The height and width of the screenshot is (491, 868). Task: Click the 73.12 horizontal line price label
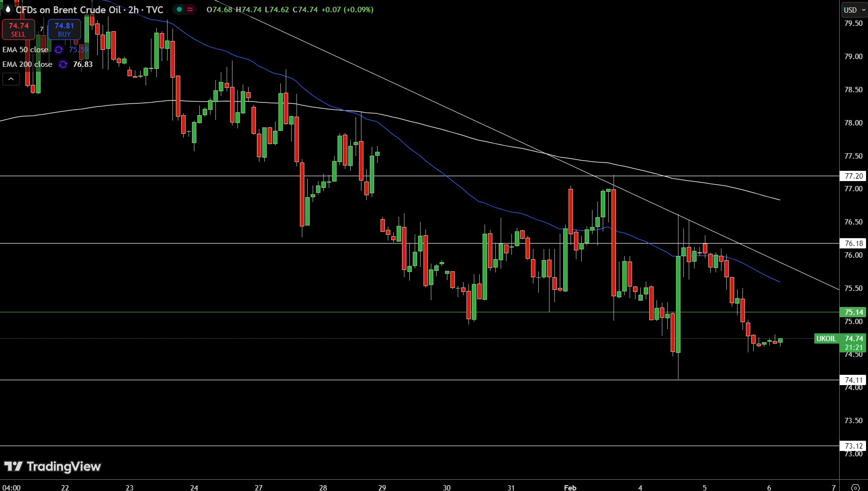point(853,446)
